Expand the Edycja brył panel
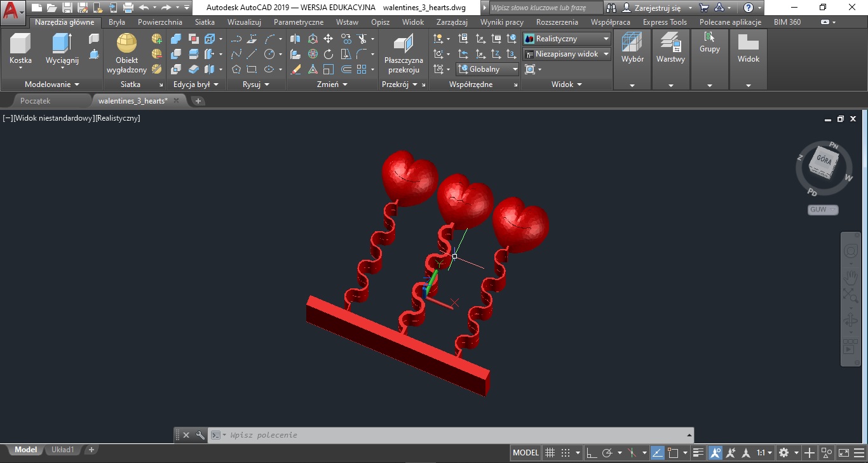The height and width of the screenshot is (463, 868). click(196, 84)
